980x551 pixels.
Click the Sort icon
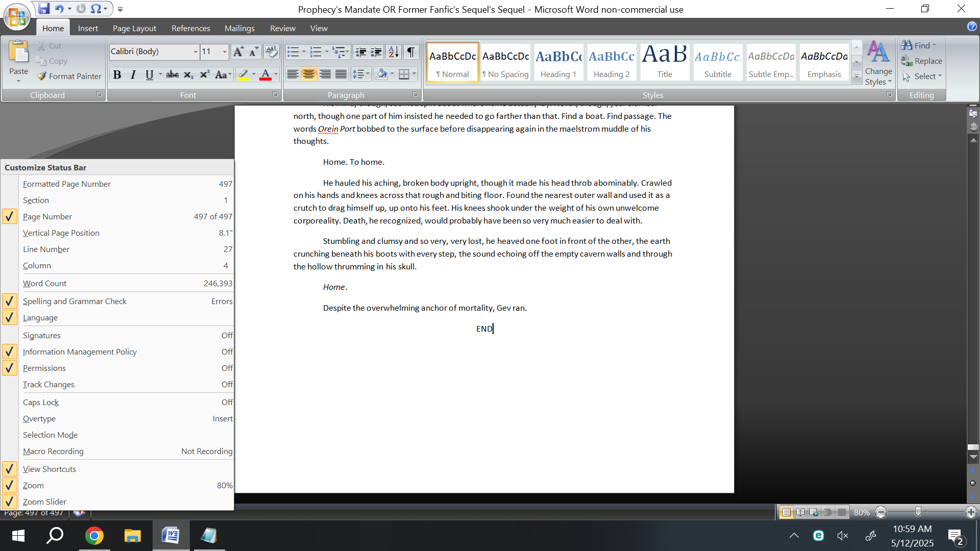pyautogui.click(x=394, y=52)
